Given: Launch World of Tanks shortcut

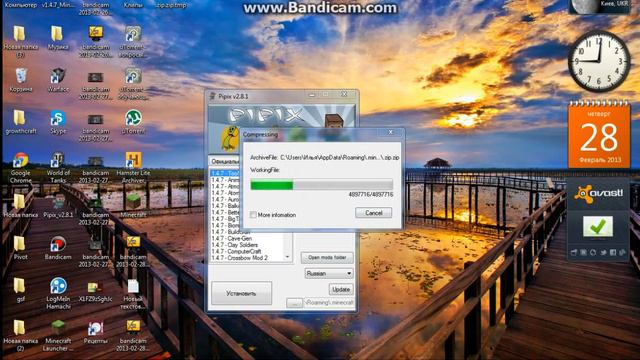Looking at the screenshot, I should 58,167.
